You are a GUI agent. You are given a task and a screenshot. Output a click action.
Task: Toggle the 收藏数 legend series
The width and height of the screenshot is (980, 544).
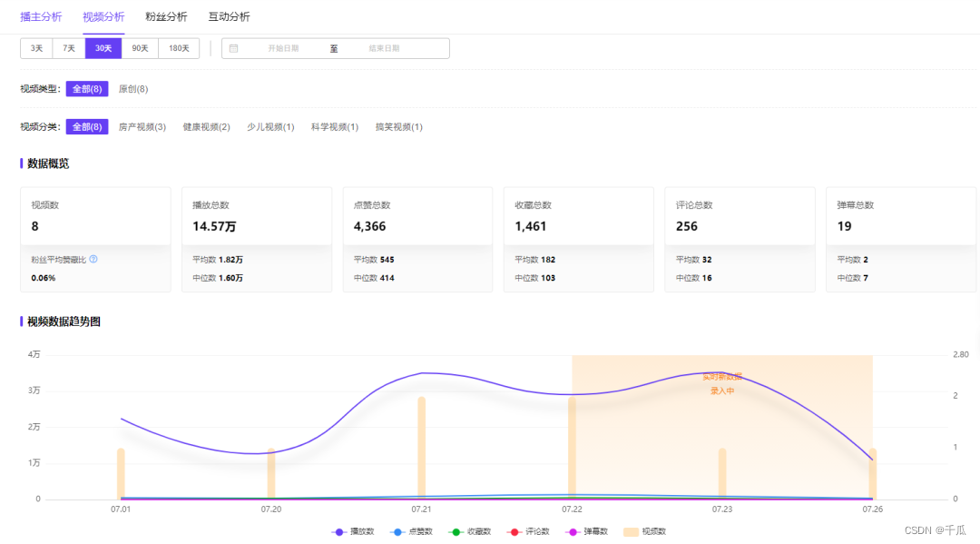tap(470, 531)
